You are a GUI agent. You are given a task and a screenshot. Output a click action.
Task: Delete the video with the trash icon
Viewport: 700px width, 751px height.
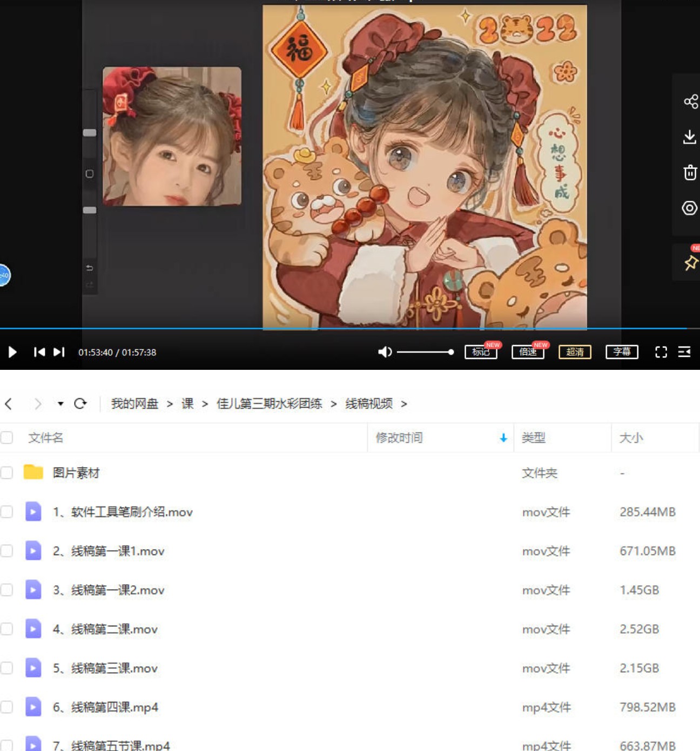pyautogui.click(x=691, y=173)
